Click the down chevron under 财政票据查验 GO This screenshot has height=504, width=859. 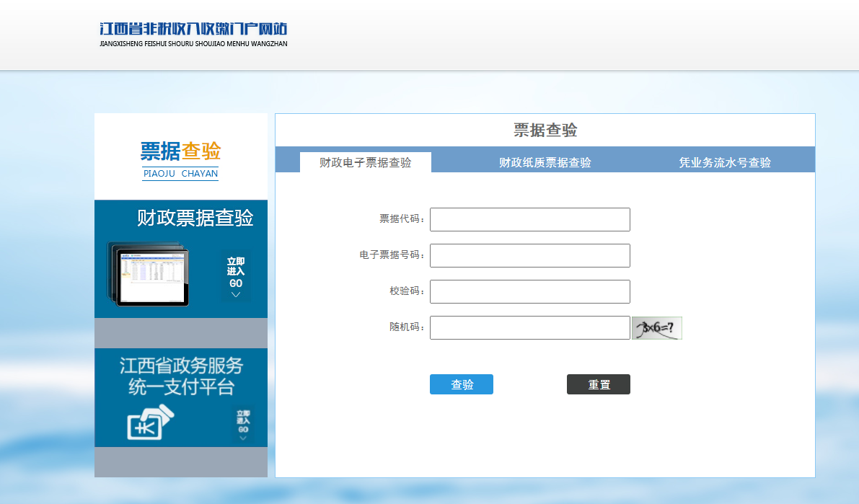tap(236, 294)
